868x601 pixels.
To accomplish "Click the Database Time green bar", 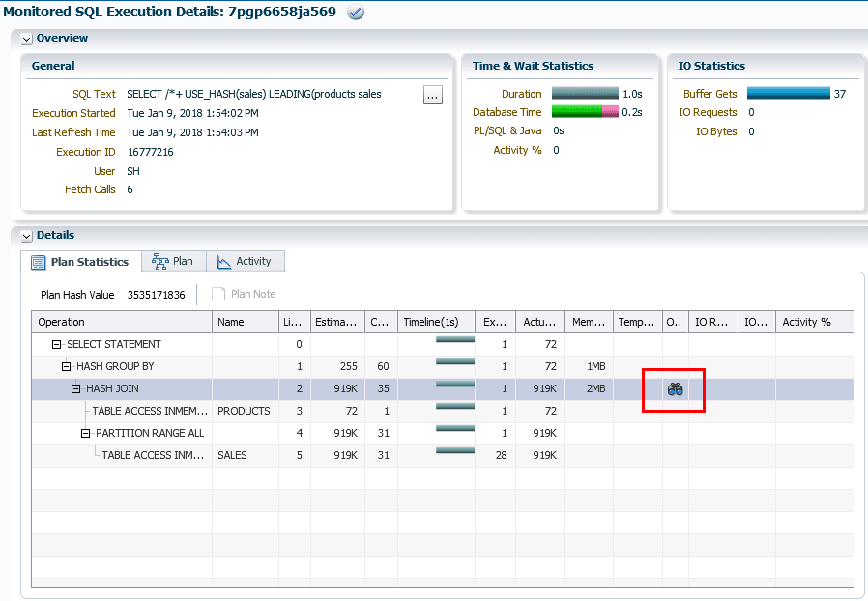I will (x=577, y=112).
